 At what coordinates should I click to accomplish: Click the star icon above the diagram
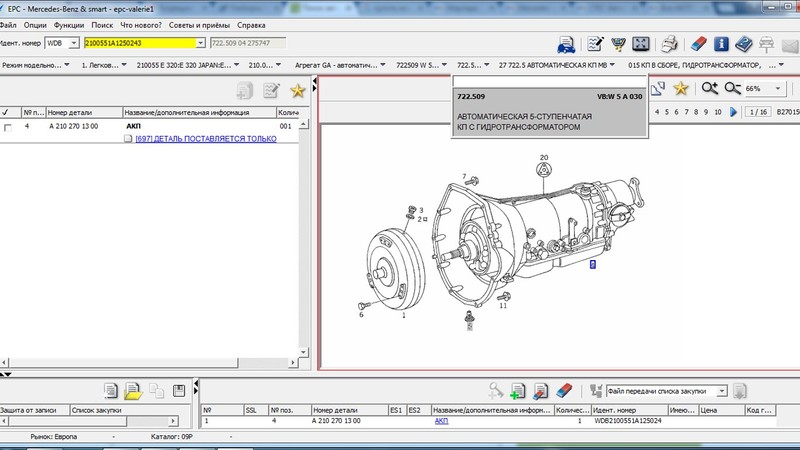click(x=681, y=89)
